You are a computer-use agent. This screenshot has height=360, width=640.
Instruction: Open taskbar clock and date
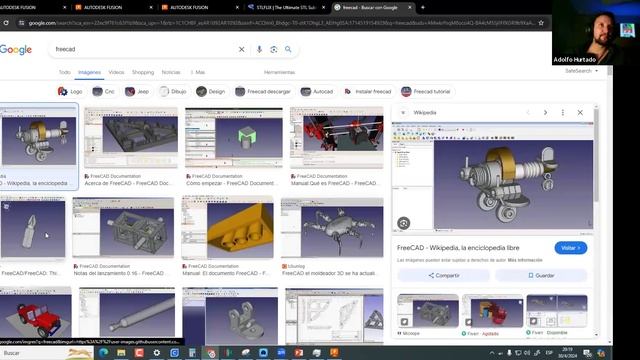click(567, 353)
